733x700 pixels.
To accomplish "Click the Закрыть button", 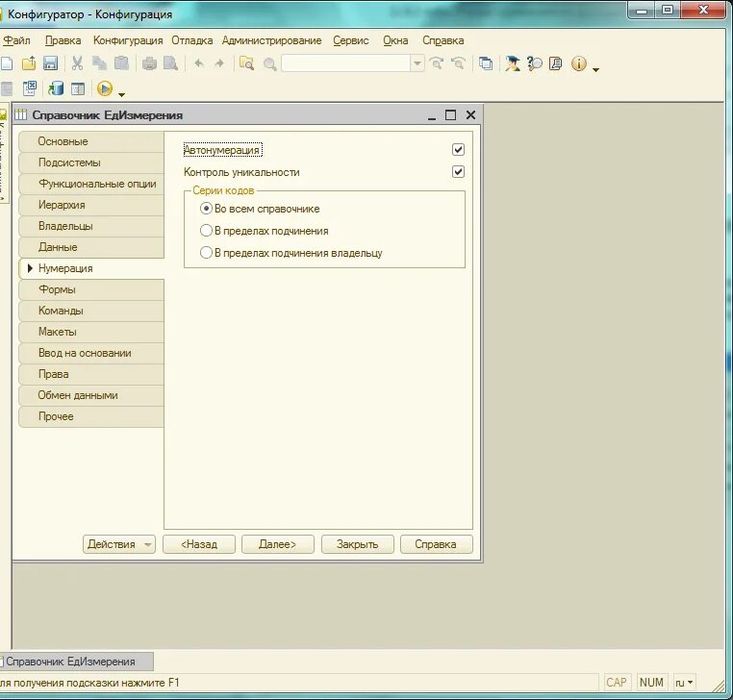I will pyautogui.click(x=358, y=544).
